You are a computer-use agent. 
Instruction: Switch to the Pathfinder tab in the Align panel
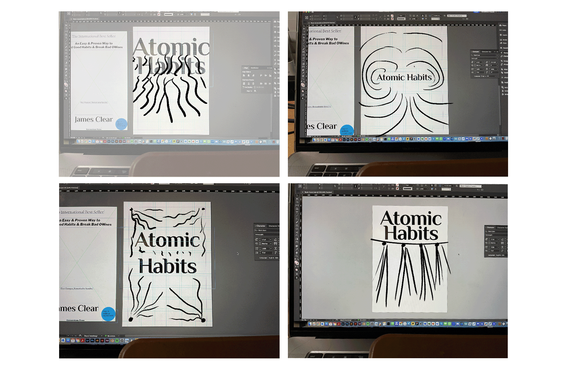click(255, 68)
